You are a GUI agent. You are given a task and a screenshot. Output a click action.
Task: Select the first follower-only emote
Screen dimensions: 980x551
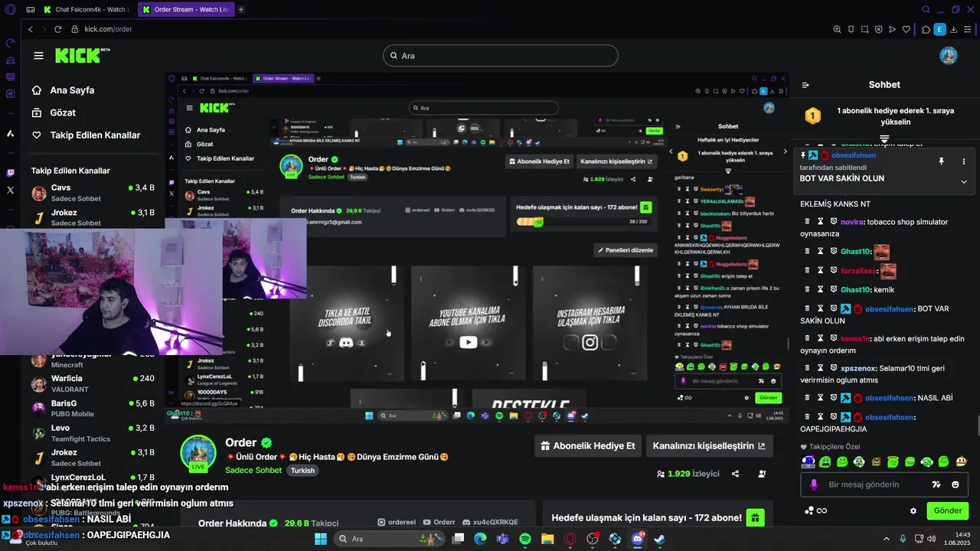[x=808, y=461]
